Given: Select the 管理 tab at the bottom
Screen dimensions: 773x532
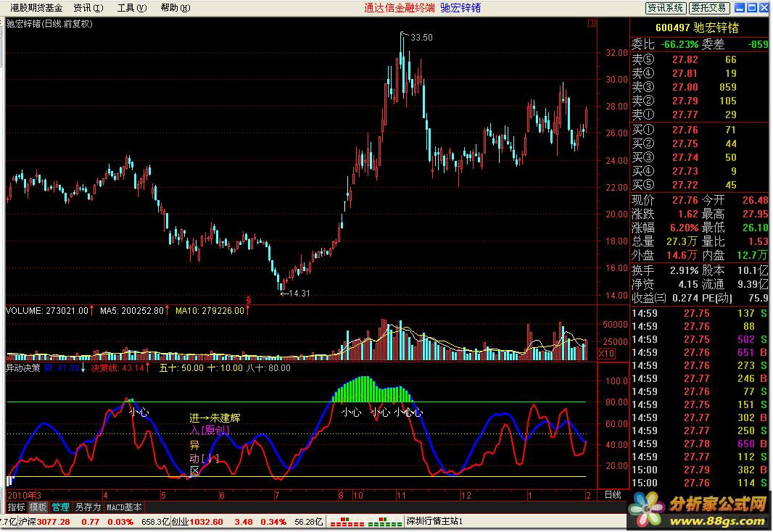Looking at the screenshot, I should point(60,507).
